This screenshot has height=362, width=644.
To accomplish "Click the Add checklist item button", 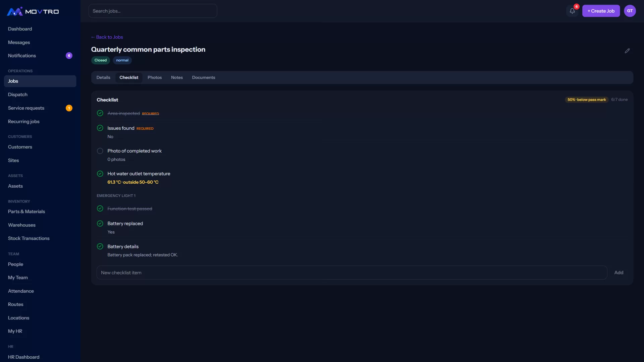I will (x=619, y=273).
